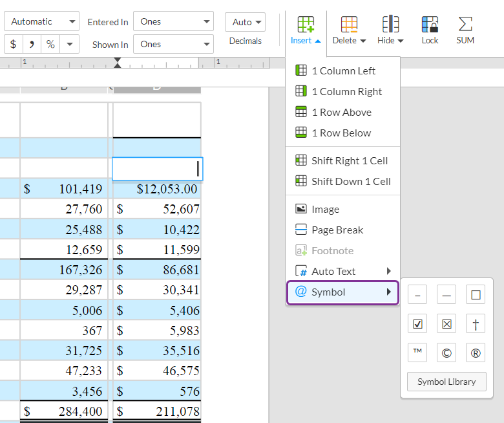Insert the empty box symbol

[x=476, y=295]
